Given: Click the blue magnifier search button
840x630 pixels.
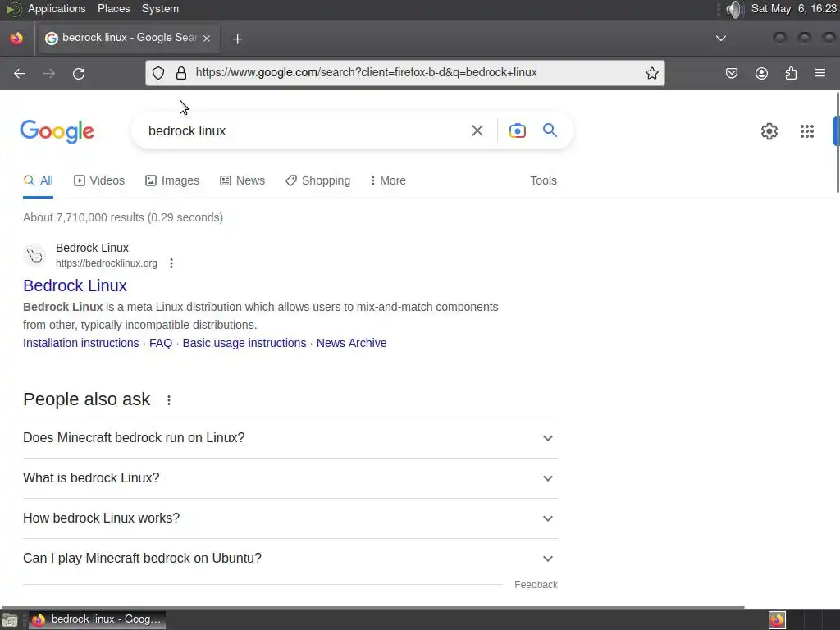Looking at the screenshot, I should [550, 130].
